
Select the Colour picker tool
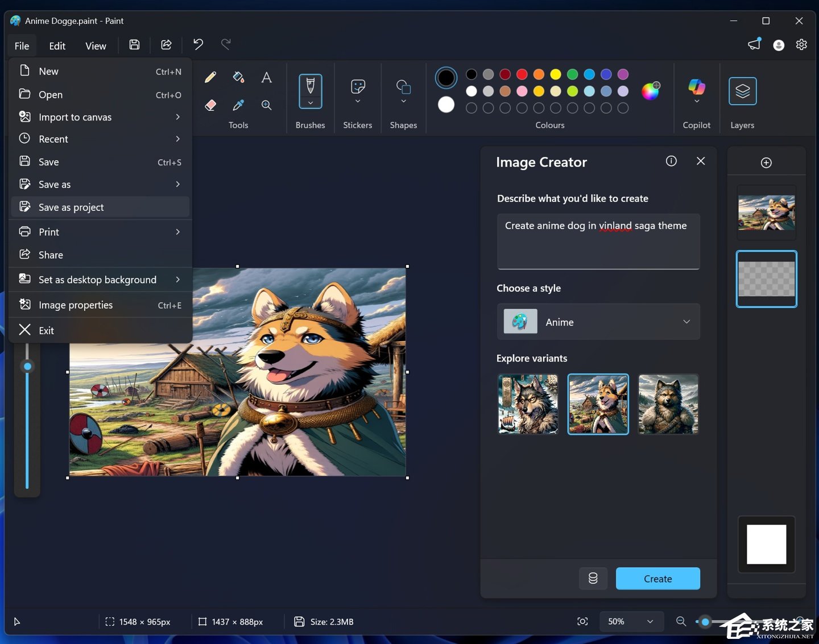(238, 105)
